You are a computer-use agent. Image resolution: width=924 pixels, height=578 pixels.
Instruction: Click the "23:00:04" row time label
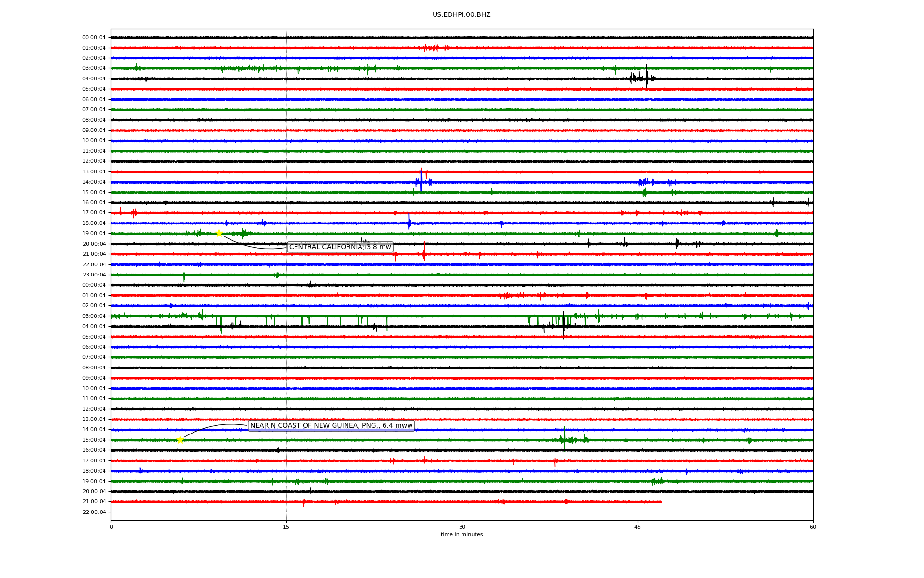[x=94, y=275]
